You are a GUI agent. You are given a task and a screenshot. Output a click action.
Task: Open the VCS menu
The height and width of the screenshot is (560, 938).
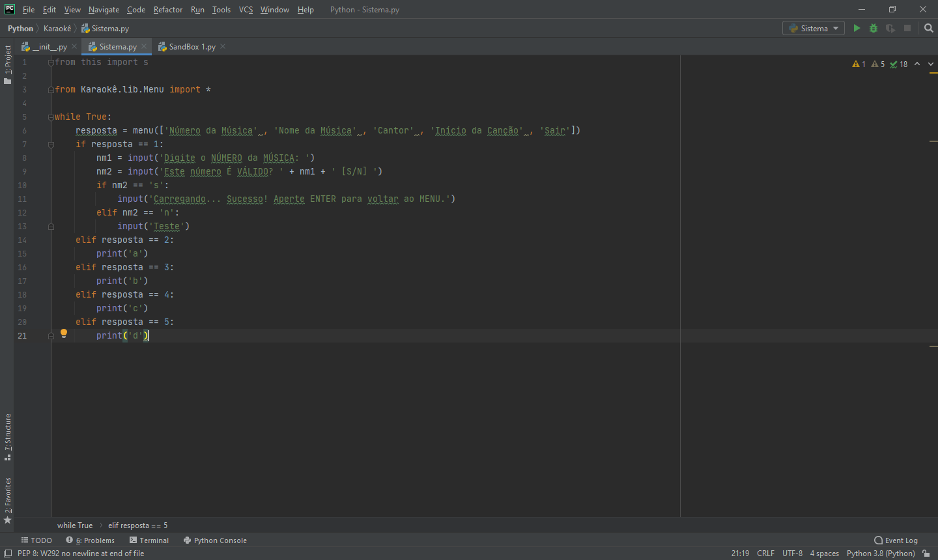[x=246, y=10]
